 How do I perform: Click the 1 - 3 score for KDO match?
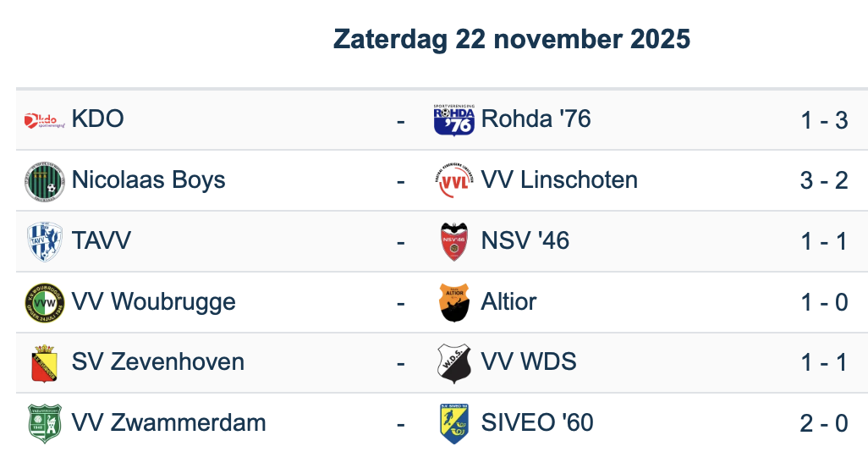pos(824,120)
